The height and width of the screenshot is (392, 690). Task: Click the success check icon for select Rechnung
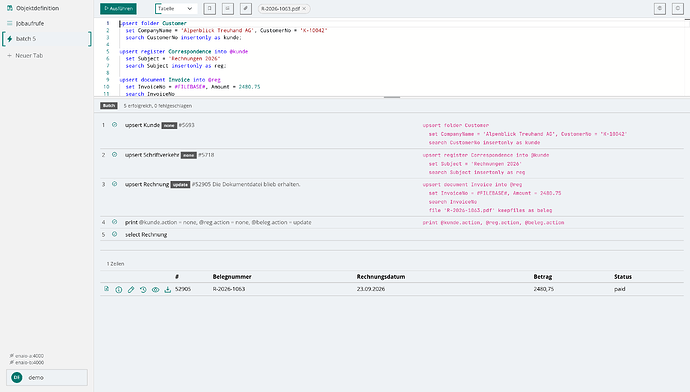click(x=114, y=234)
